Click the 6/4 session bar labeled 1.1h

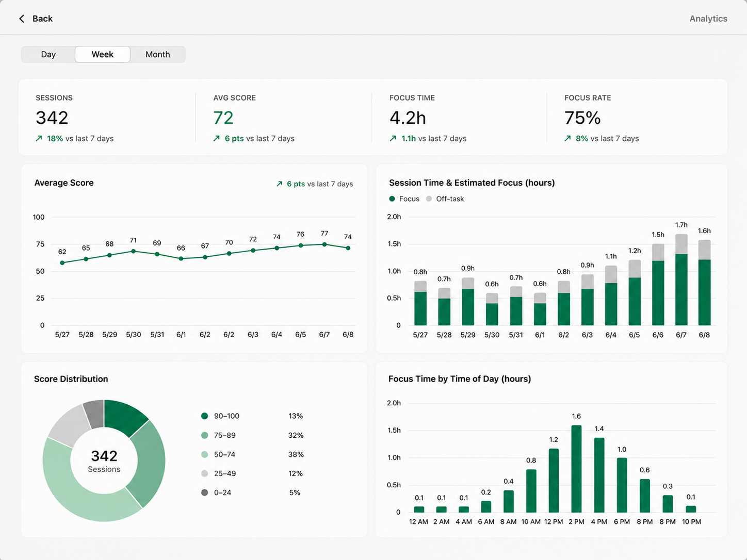[611, 295]
